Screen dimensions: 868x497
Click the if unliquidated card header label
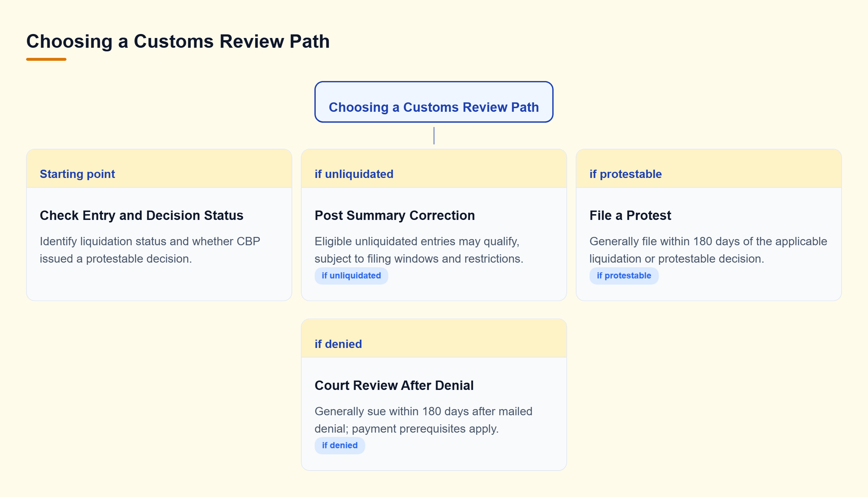click(x=354, y=174)
